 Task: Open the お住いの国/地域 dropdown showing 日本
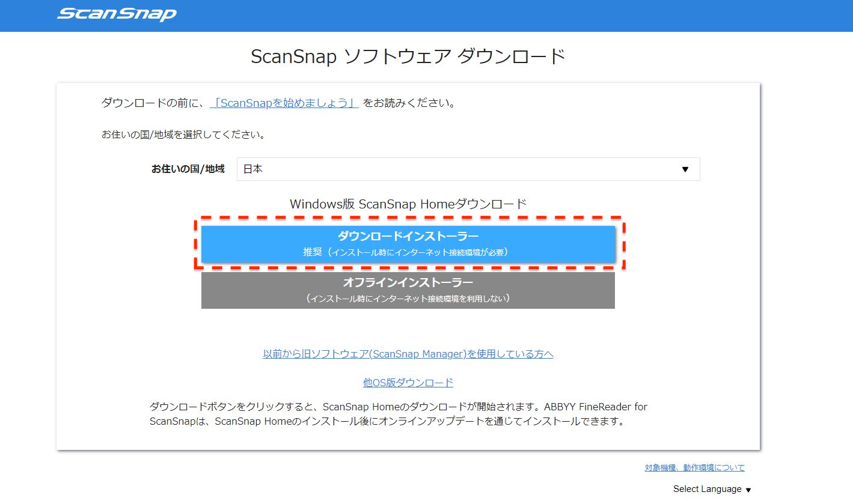coord(468,169)
